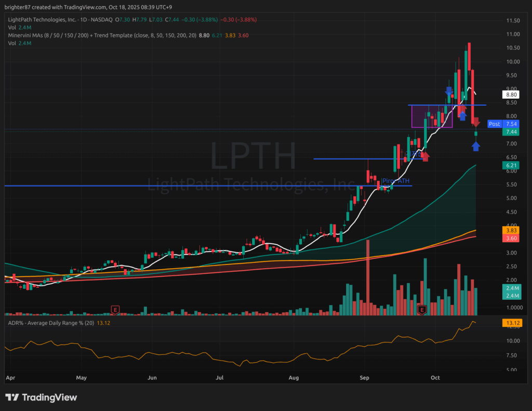Select the blue up arrow near the 8.00 level
The image size is (532, 411).
462,115
